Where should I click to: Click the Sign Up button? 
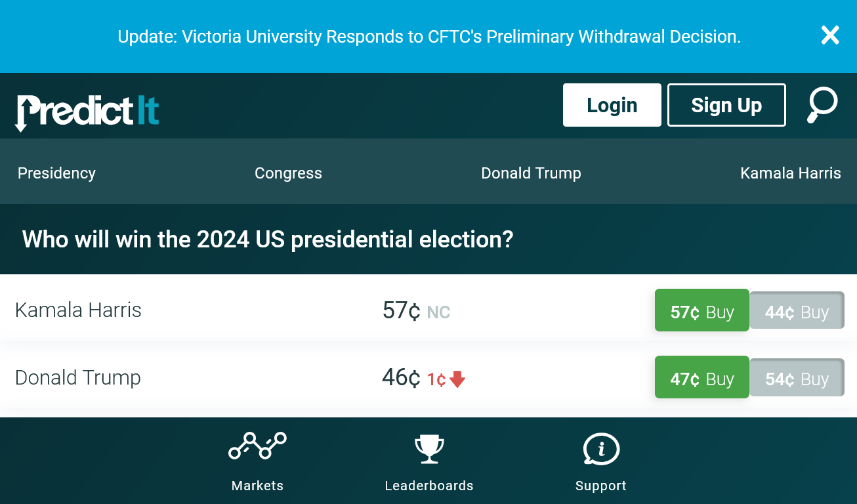coord(726,105)
